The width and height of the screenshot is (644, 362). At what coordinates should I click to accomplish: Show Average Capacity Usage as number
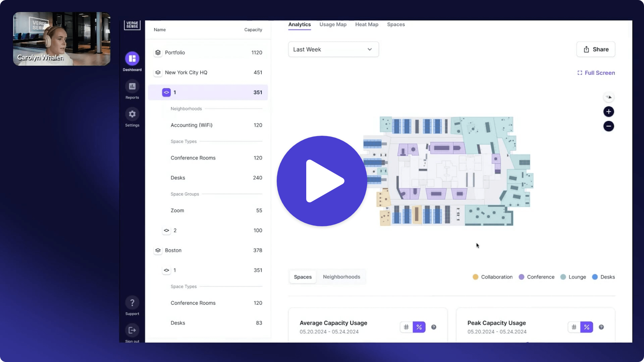tap(406, 327)
